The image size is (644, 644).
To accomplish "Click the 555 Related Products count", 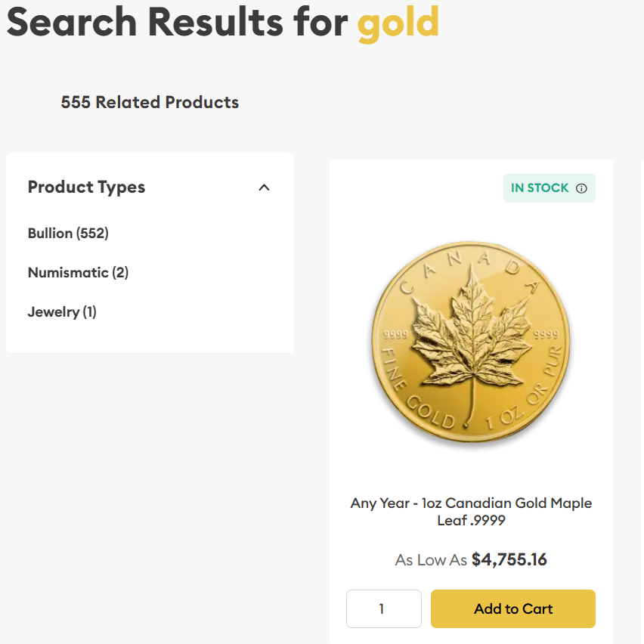I will pos(149,102).
